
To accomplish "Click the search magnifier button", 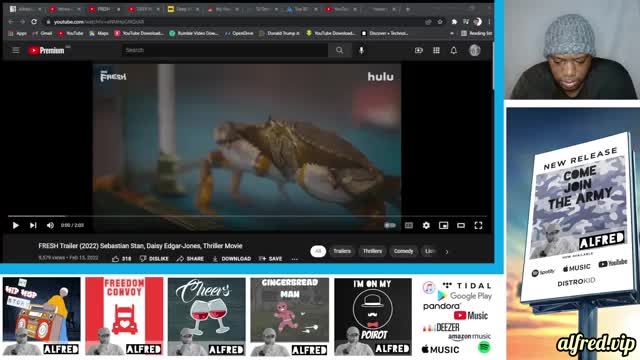I will click(x=340, y=50).
